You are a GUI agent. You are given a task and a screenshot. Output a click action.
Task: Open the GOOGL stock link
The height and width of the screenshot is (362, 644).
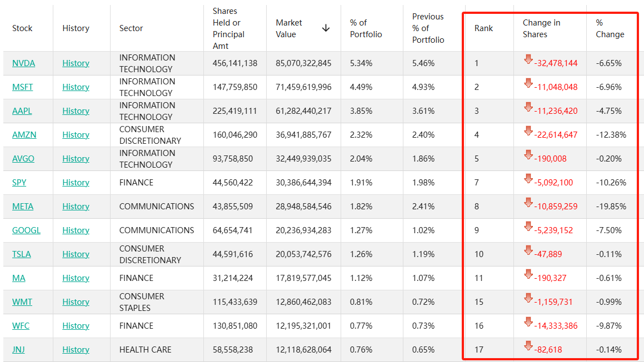click(x=26, y=230)
